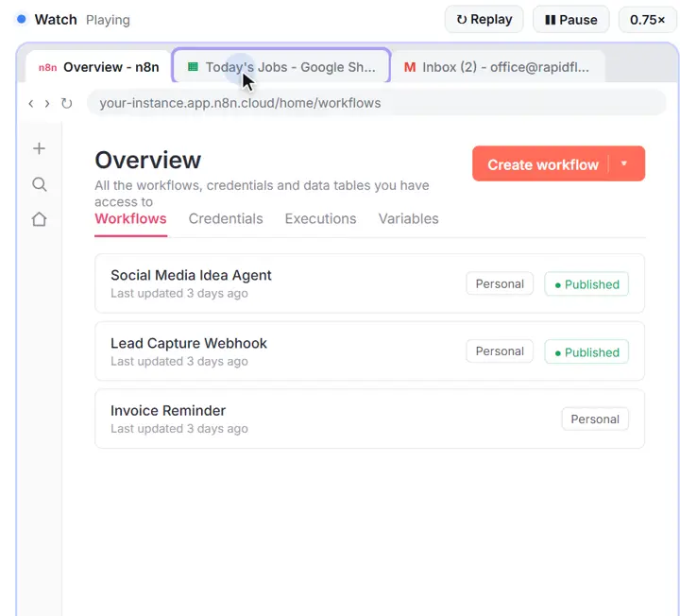
Task: Open the Variables tab
Action: click(x=409, y=218)
